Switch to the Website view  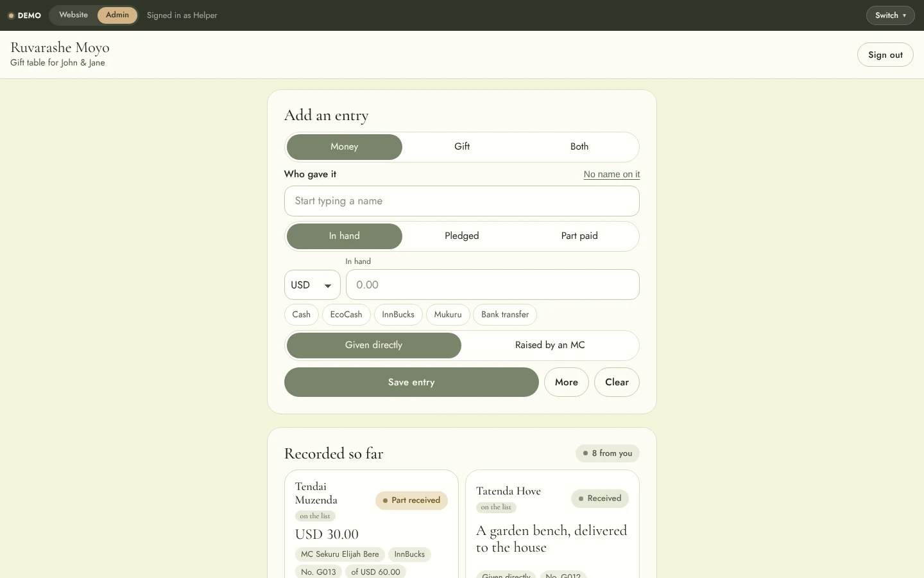pyautogui.click(x=73, y=15)
